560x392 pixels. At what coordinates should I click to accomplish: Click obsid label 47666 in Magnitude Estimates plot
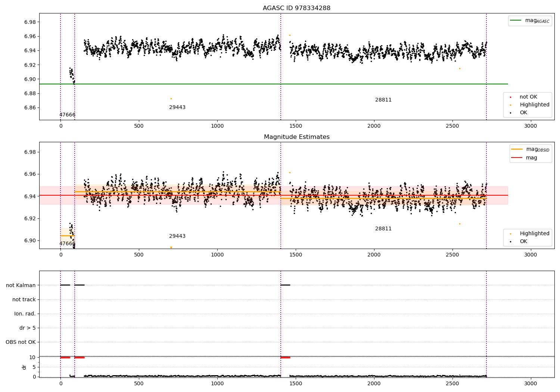pos(67,244)
